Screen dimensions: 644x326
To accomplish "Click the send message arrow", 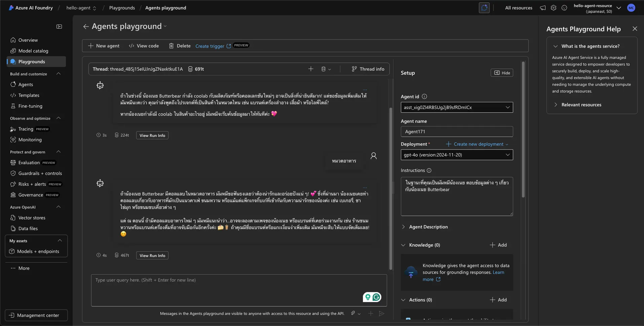I will (x=381, y=314).
